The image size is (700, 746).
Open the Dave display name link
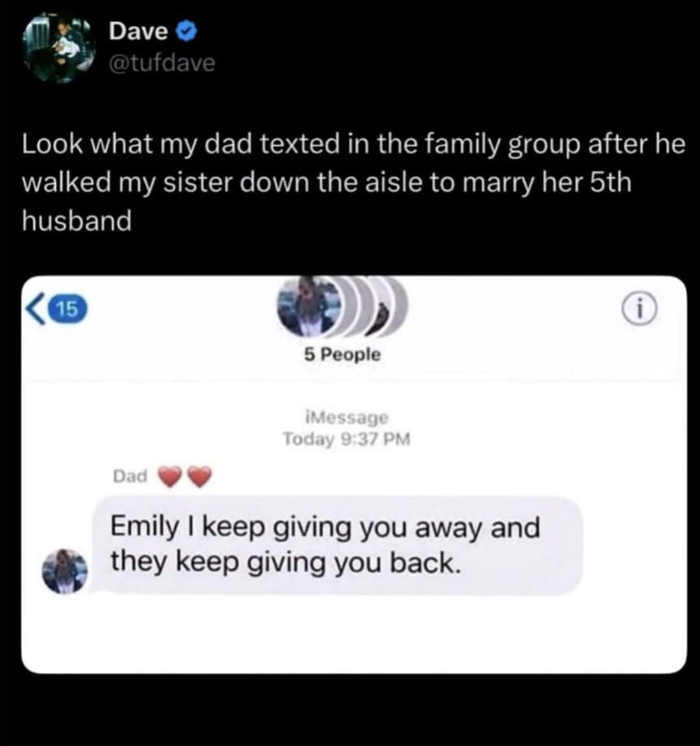point(138,32)
